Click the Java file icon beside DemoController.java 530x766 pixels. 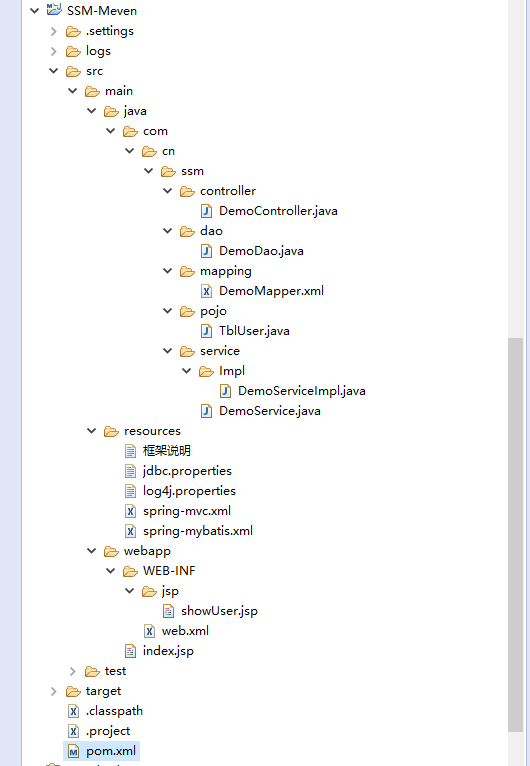click(207, 211)
